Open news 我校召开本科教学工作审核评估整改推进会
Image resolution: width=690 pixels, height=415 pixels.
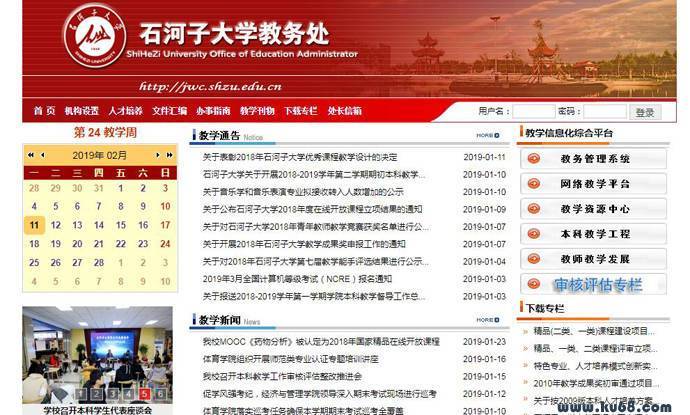tap(282, 376)
